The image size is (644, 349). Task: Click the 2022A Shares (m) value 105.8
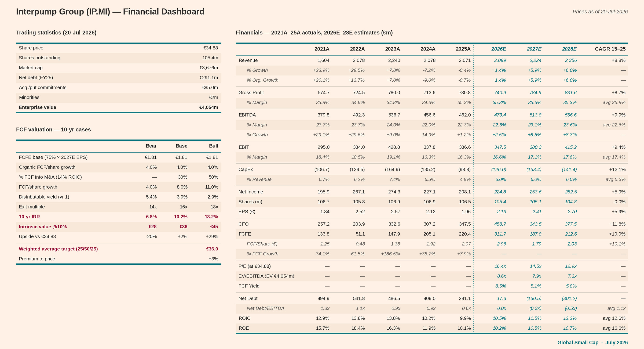tap(359, 202)
